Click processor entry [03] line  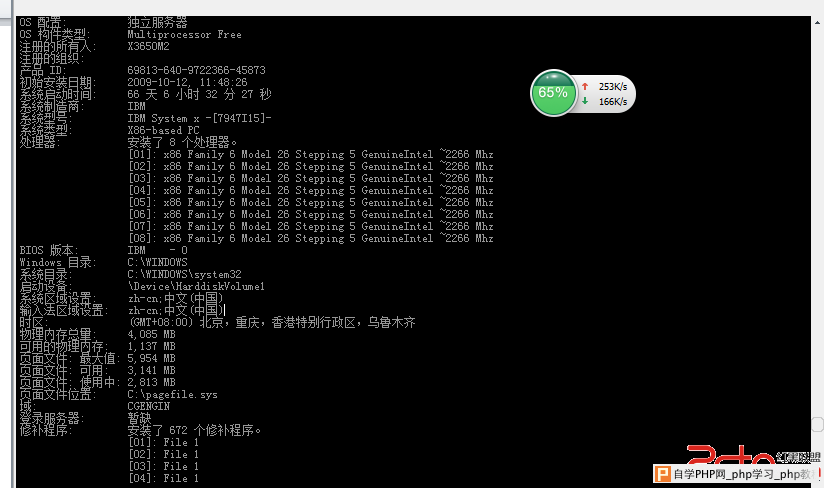pos(311,179)
